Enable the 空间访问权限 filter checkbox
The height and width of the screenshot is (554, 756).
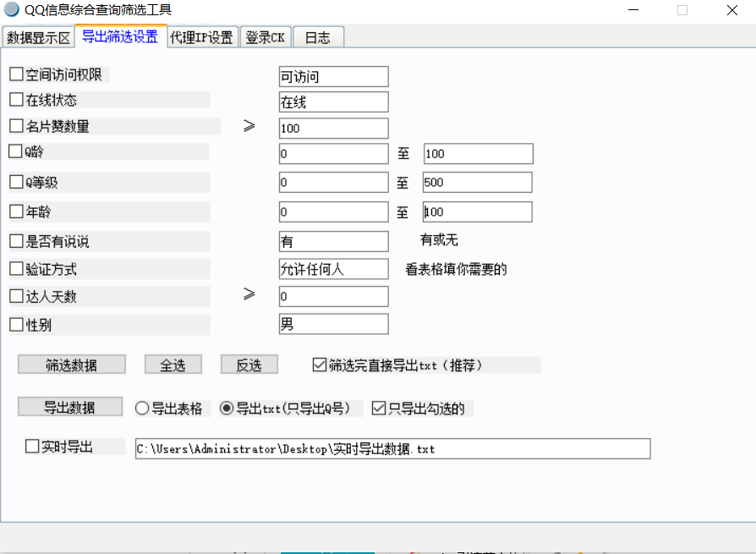pyautogui.click(x=17, y=75)
